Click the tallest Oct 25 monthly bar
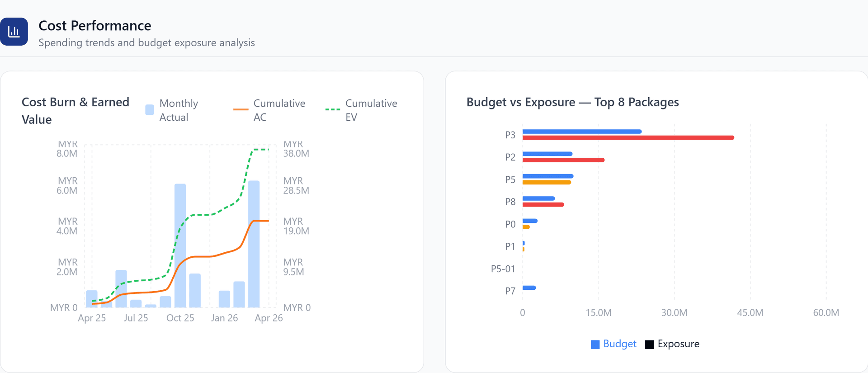The height and width of the screenshot is (373, 868). 180,246
